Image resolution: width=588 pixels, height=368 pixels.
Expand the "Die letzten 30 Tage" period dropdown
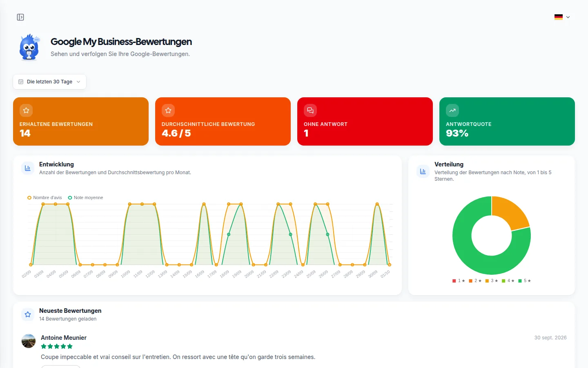coord(49,82)
